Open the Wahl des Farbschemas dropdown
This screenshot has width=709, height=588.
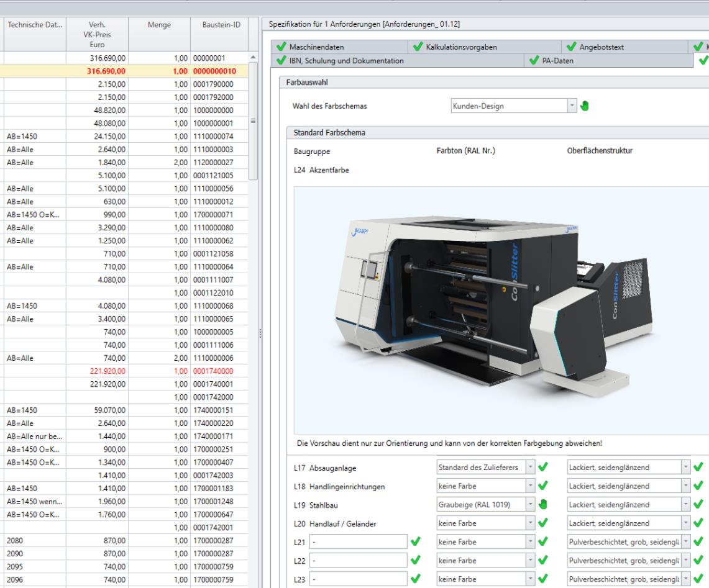(x=572, y=106)
